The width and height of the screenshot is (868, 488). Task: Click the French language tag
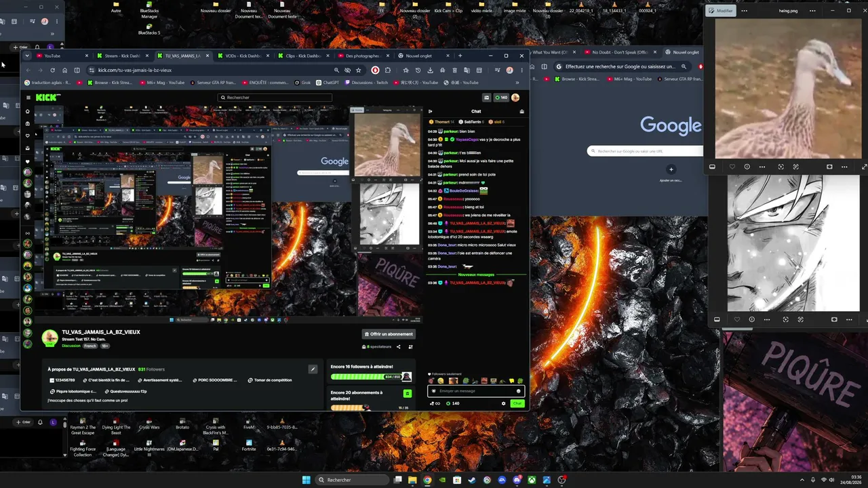point(90,346)
